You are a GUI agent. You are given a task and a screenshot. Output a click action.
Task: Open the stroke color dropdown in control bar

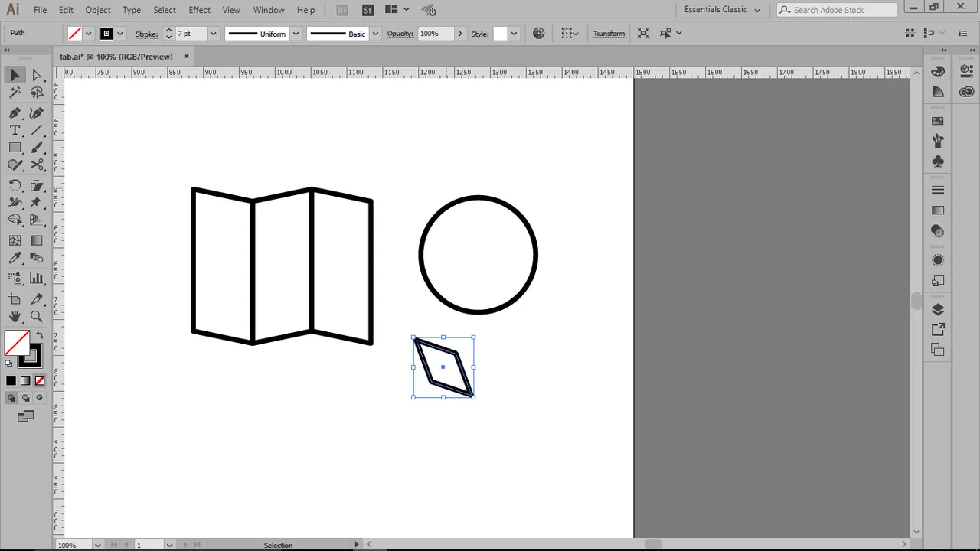point(120,34)
